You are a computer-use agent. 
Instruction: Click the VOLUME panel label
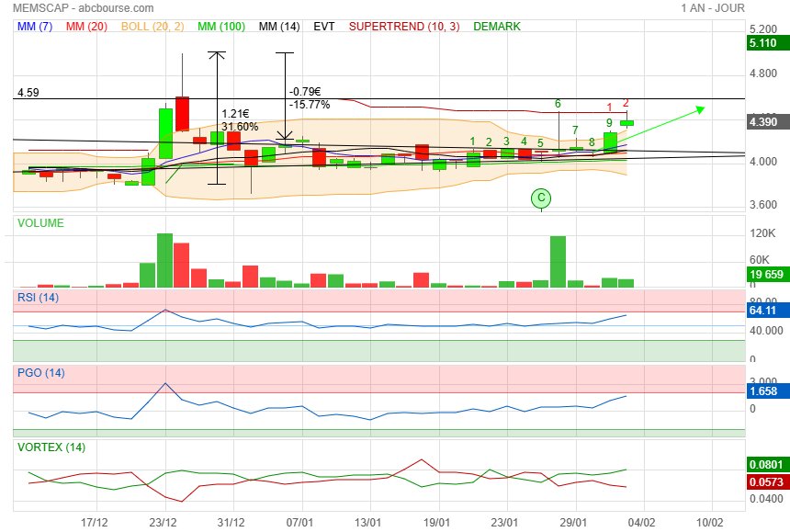tap(40, 223)
